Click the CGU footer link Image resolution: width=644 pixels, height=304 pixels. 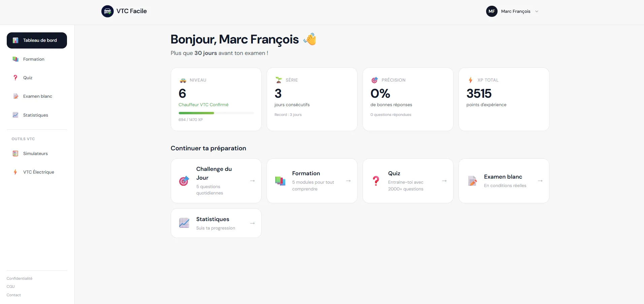click(10, 286)
